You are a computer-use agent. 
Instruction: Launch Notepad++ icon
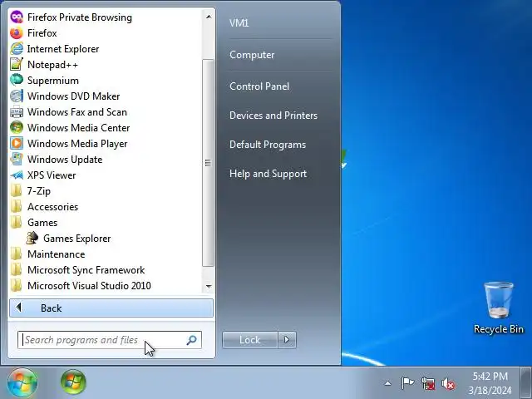[17, 65]
